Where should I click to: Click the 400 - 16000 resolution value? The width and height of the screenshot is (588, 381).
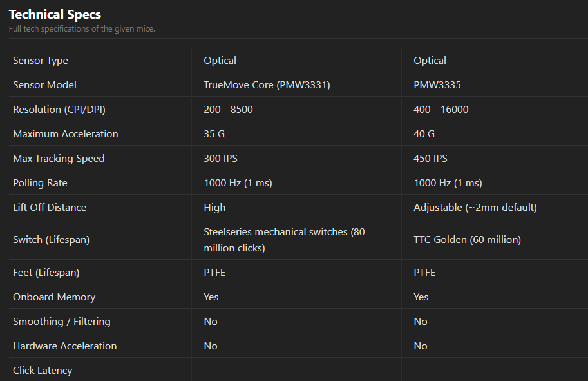(x=441, y=110)
